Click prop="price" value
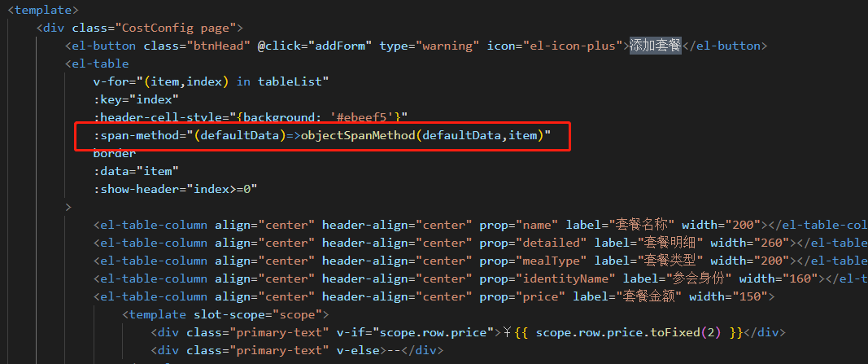Screen dimensions: 868x364 540,296
